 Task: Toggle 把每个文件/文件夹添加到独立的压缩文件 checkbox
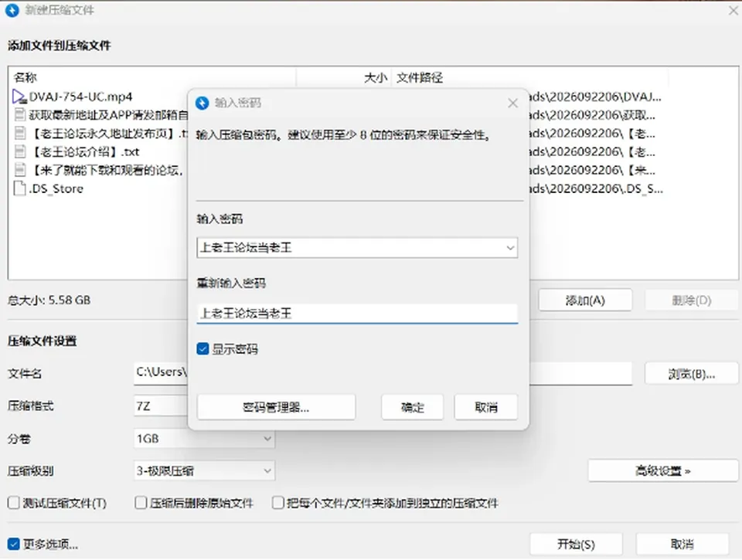(277, 503)
